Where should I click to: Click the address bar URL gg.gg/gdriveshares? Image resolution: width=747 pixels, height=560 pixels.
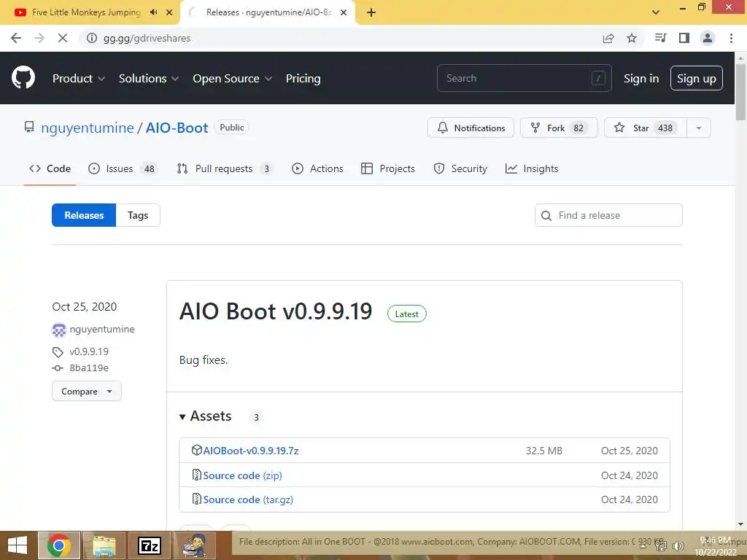pyautogui.click(x=147, y=38)
